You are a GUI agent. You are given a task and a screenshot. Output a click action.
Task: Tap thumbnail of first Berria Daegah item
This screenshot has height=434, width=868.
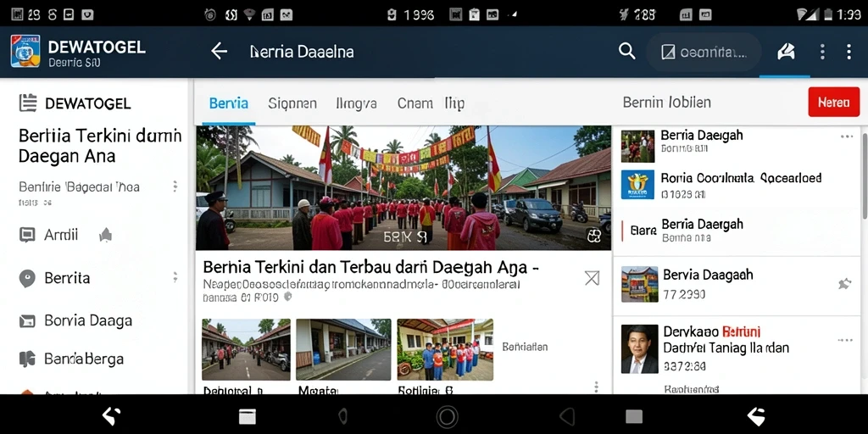point(637,146)
